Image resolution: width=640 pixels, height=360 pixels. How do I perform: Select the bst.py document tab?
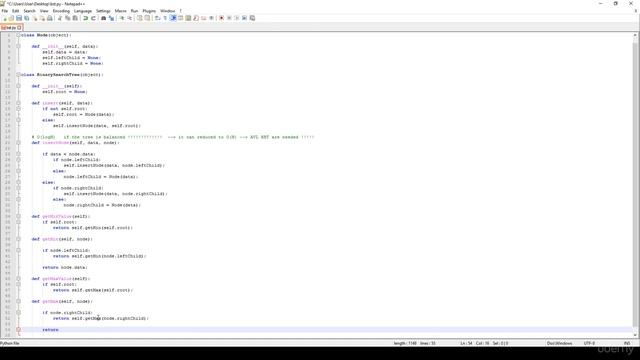tap(10, 27)
